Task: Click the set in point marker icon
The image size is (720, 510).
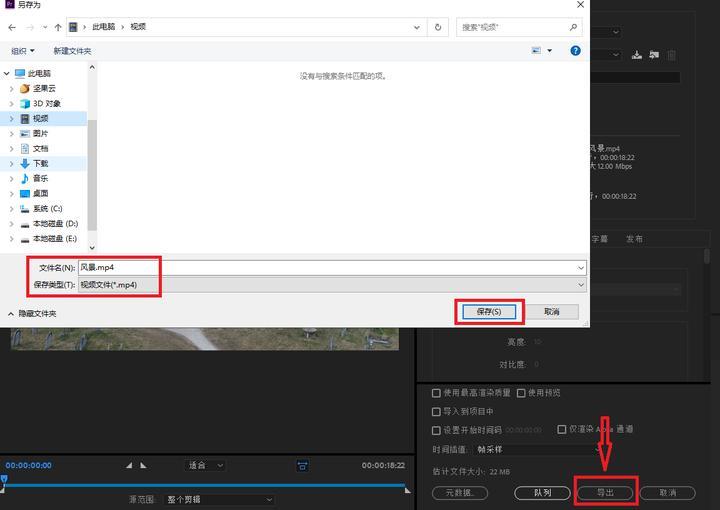Action: pyautogui.click(x=129, y=466)
